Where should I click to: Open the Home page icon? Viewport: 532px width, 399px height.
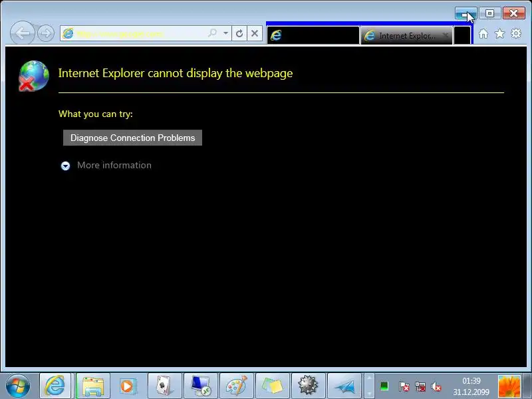coord(483,33)
